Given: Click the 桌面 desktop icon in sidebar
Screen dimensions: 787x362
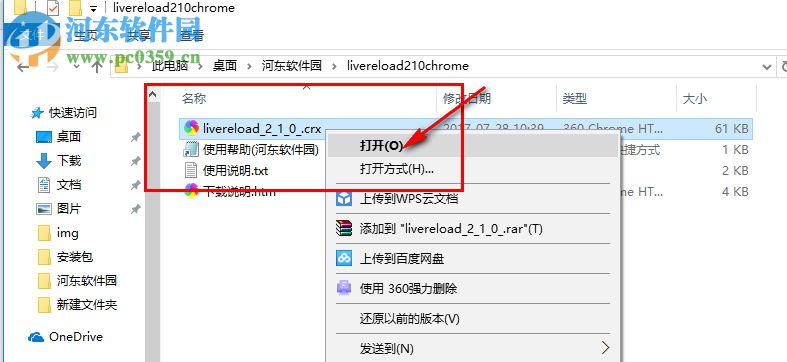Looking at the screenshot, I should point(44,137).
